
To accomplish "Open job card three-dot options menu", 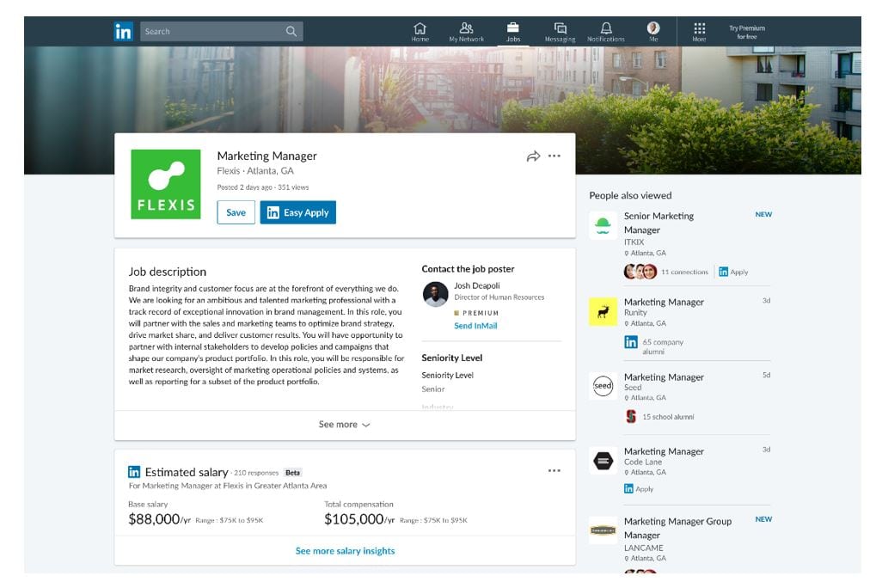I will (554, 156).
